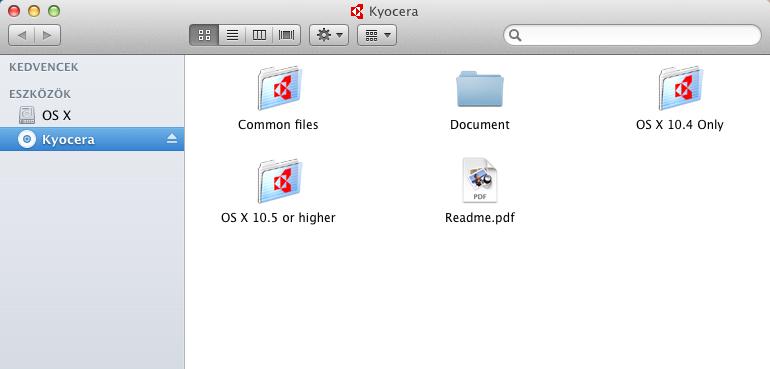
Task: Click the 'Common files' label text
Action: pos(278,125)
